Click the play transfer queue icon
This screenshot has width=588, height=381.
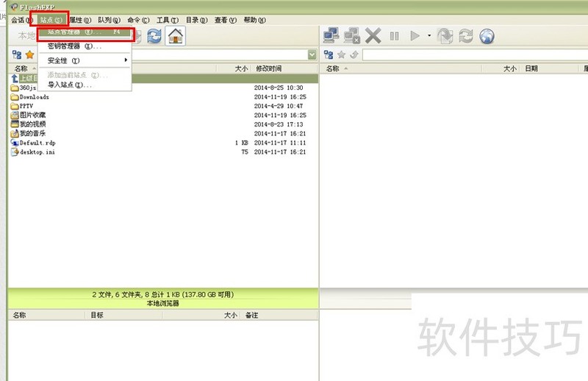(415, 36)
